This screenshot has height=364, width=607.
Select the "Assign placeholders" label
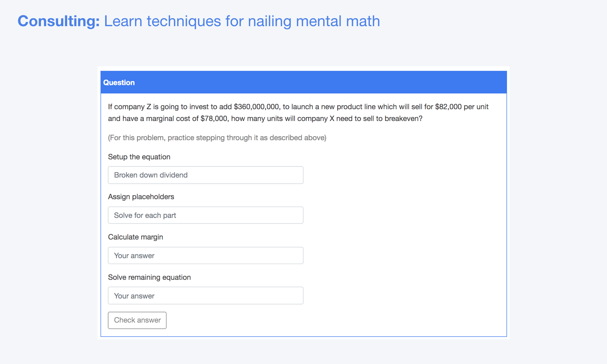[x=141, y=196]
